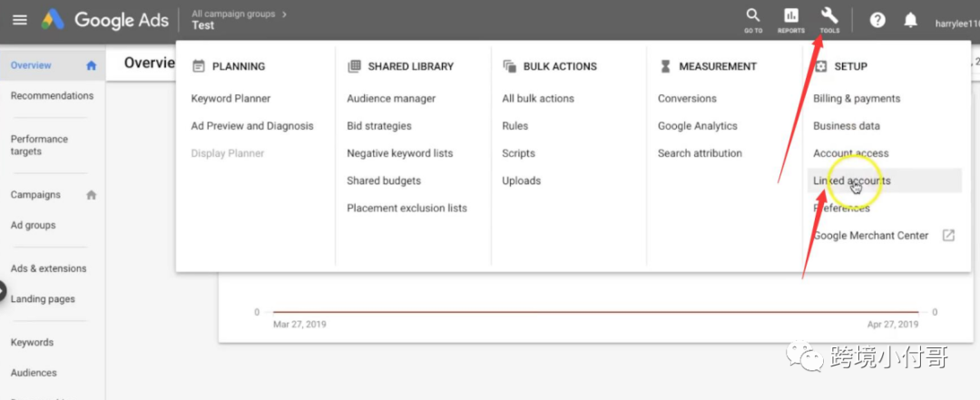Open Ads & extensions in sidebar
The width and height of the screenshot is (980, 400).
[x=49, y=268]
